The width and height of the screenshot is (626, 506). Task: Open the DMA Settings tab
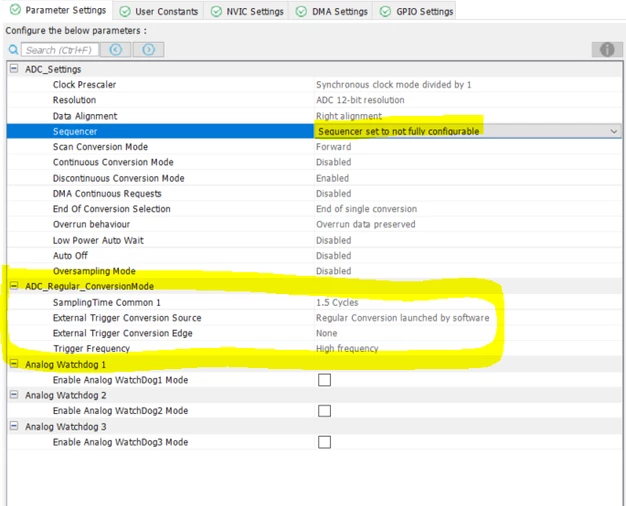[332, 12]
